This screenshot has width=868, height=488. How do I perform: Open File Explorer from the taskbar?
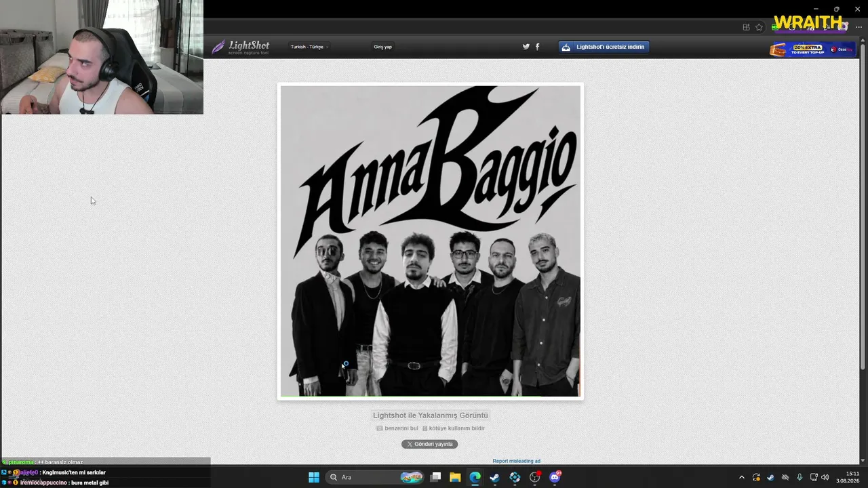point(455,477)
